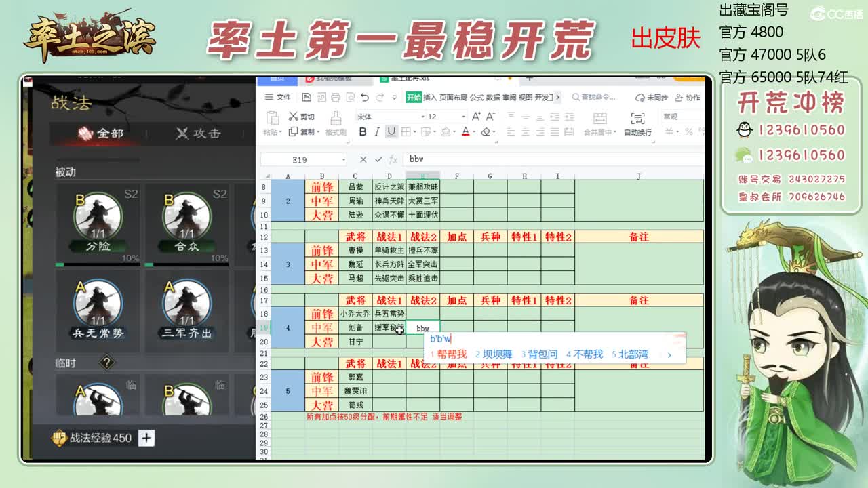
Task: Click the red font color A
Action: pos(465,131)
